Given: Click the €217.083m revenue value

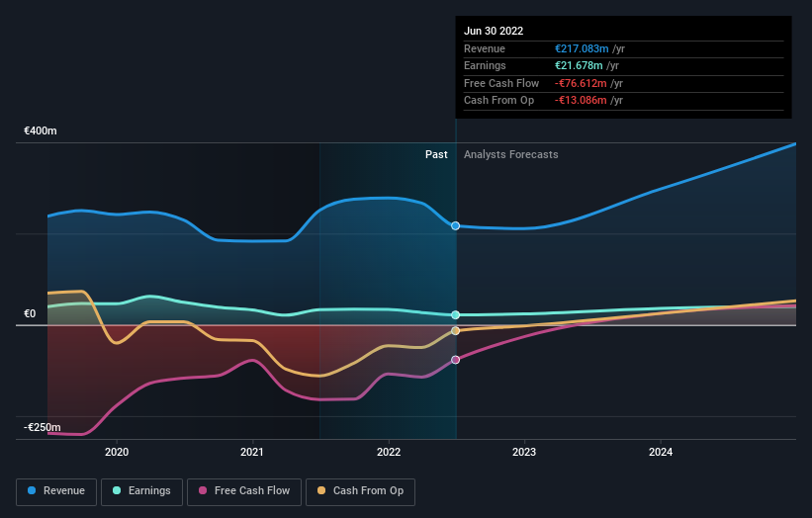Looking at the screenshot, I should pos(582,48).
